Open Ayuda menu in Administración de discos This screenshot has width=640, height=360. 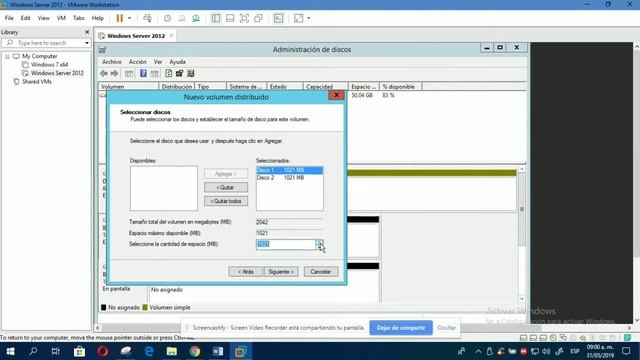pyautogui.click(x=178, y=62)
